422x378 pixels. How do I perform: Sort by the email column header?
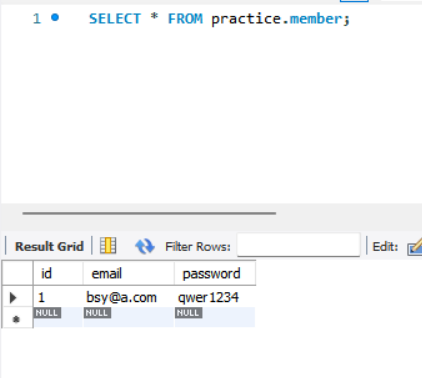(128, 274)
